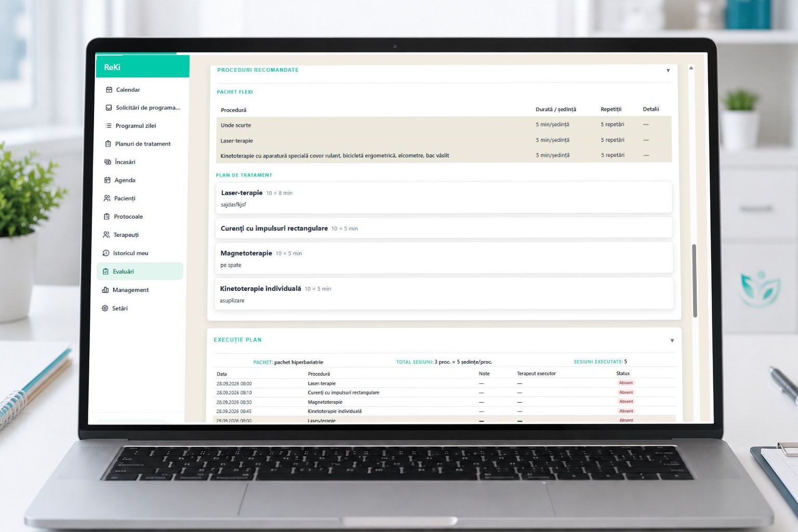The width and height of the screenshot is (798, 532).
Task: Click the Unde scurte procedure row
Action: (x=444, y=125)
